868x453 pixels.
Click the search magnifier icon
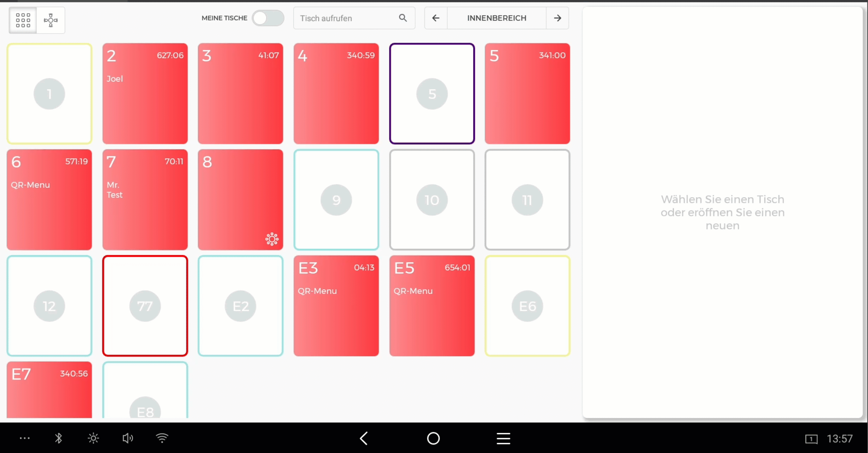coord(403,18)
